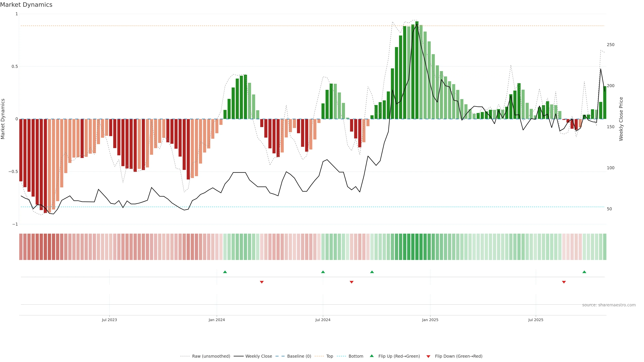The width and height of the screenshot is (644, 362).
Task: Toggle the Bottom legend entry
Action: click(x=356, y=356)
